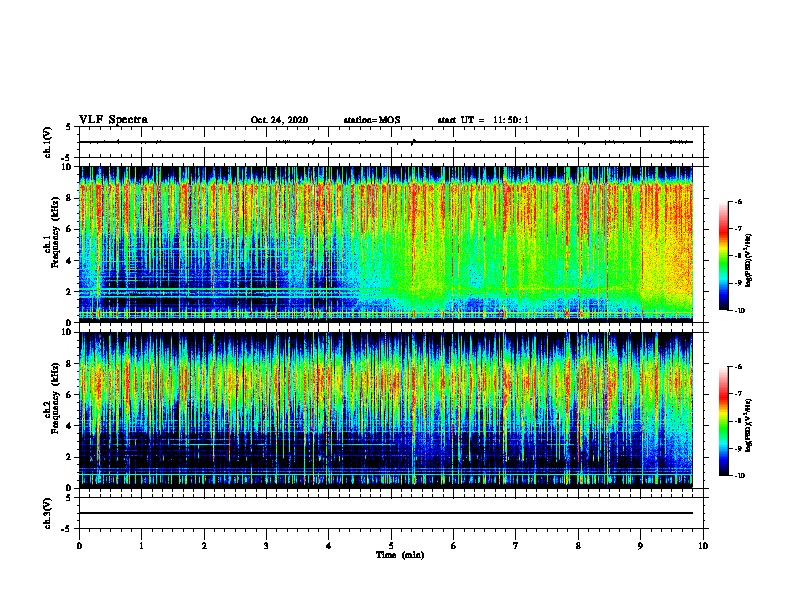The width and height of the screenshot is (792, 612).
Task: Click the ch.2 spectrogram color scale bar
Action: (723, 421)
